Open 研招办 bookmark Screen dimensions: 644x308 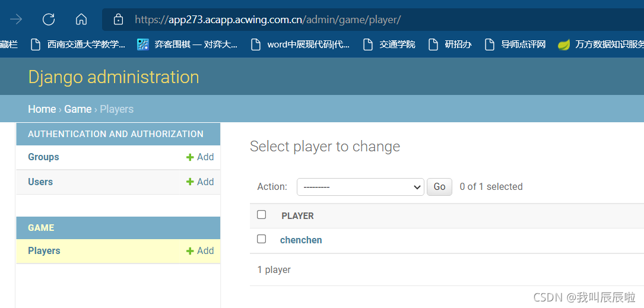pyautogui.click(x=450, y=45)
